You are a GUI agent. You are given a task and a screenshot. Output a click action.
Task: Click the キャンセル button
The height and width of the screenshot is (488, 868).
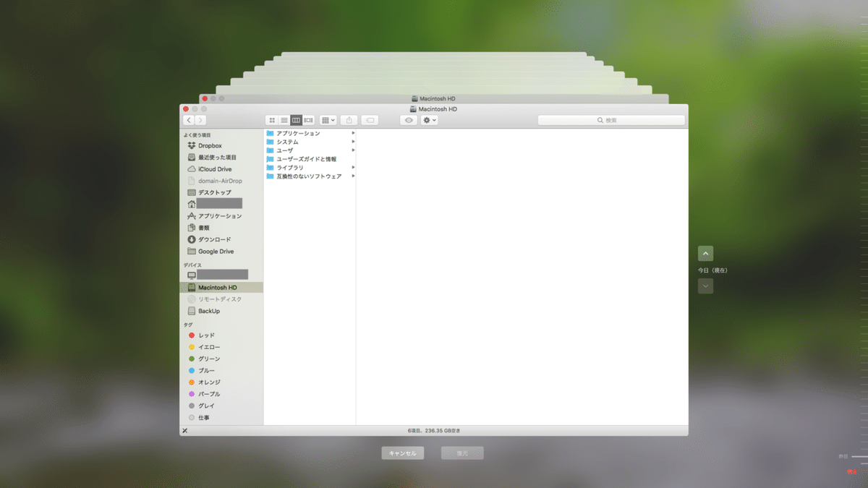(403, 453)
